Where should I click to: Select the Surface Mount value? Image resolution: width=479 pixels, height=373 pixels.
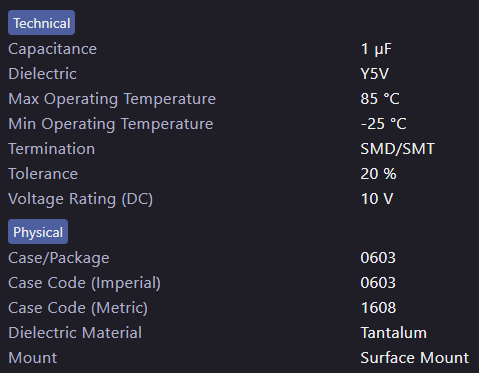pos(415,358)
